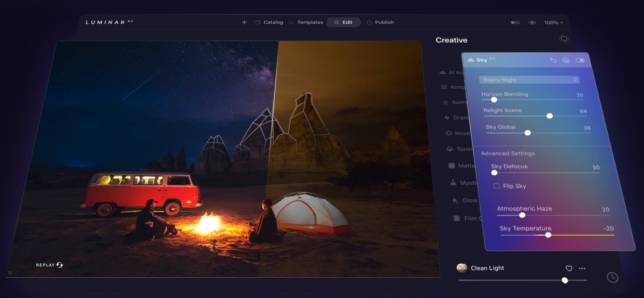Screen dimensions: 644x298
Task: Open the Starry Night sky selection dropdown
Action: tap(529, 80)
